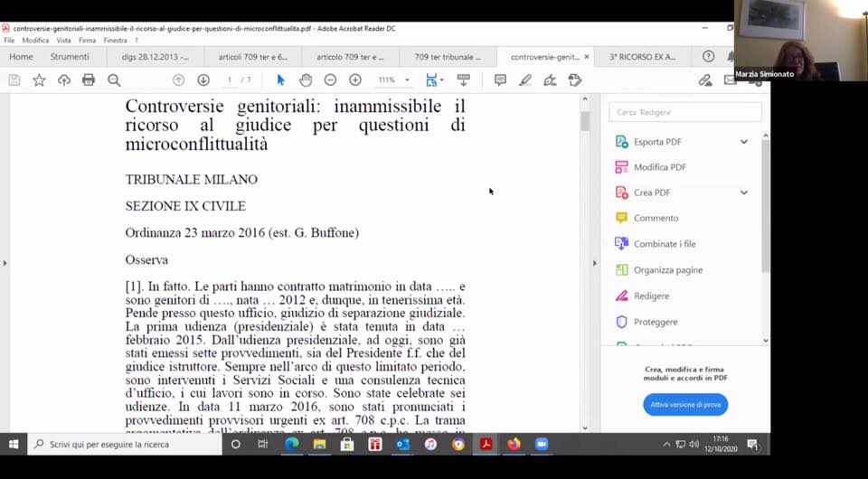Open the File menu
Screen dimensions: 868x479
click(x=9, y=41)
